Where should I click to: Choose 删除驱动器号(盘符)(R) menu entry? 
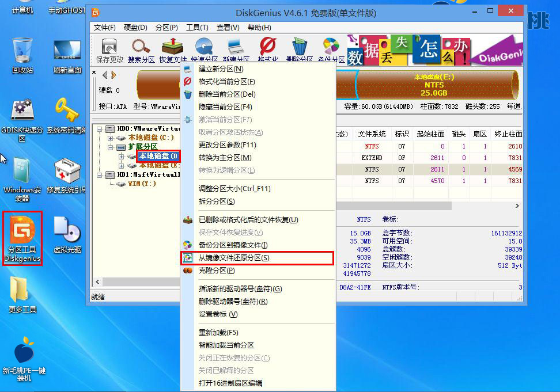click(x=258, y=302)
